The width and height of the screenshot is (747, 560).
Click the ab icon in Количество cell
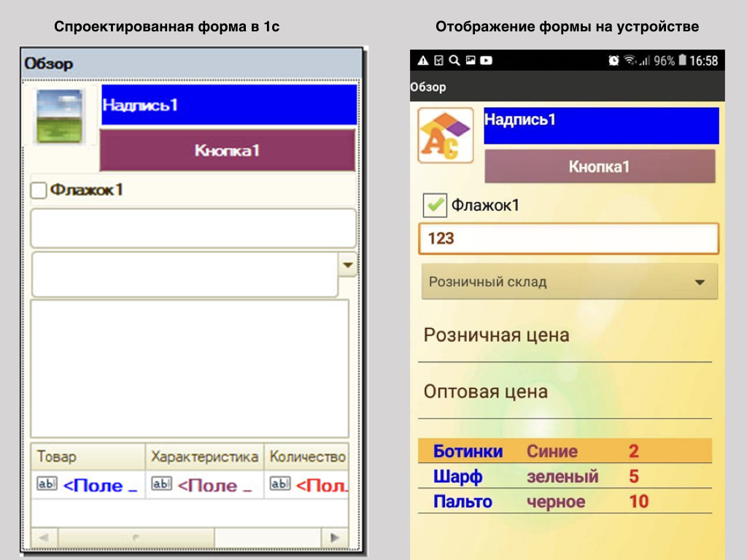coord(280,484)
